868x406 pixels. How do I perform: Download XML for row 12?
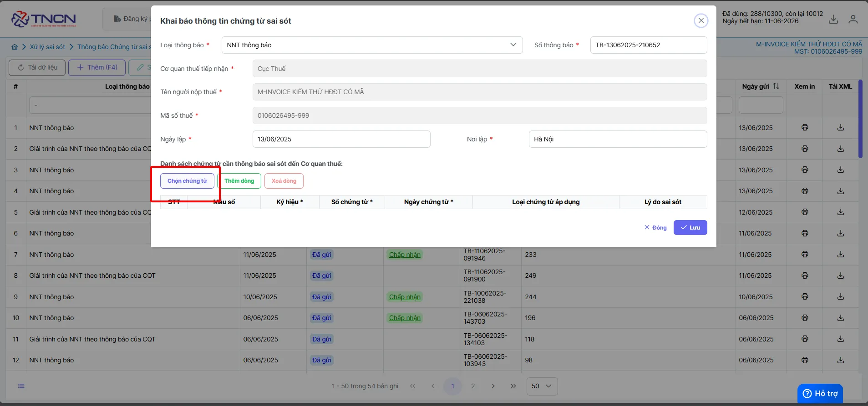pos(841,360)
